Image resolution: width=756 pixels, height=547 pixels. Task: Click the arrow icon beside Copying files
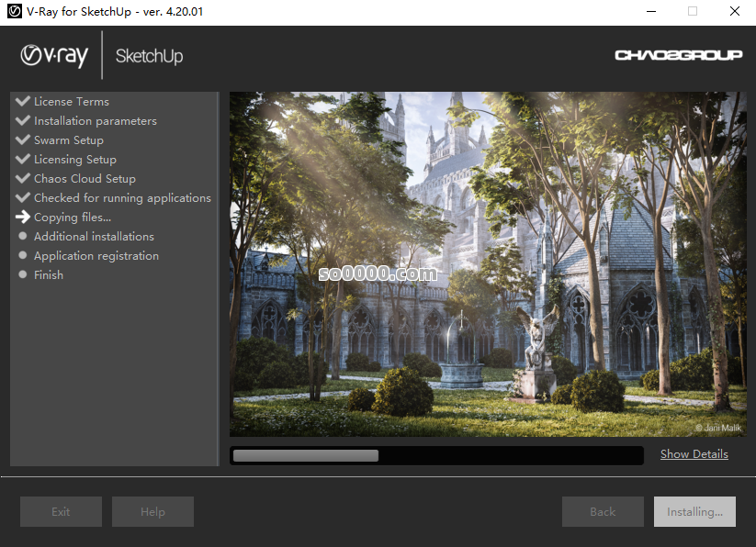23,218
